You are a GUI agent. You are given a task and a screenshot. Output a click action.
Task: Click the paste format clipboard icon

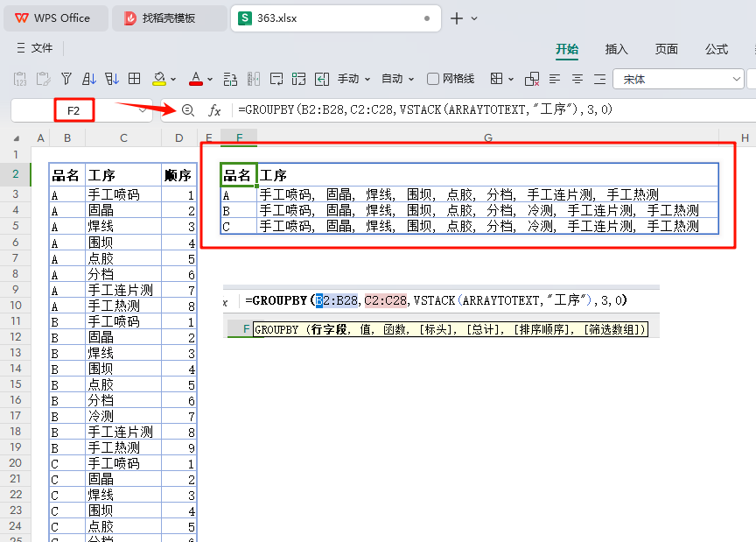coord(44,79)
